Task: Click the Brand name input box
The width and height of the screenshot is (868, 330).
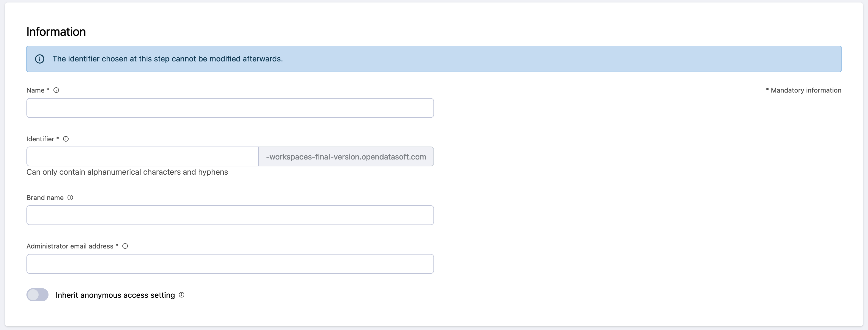Action: point(230,215)
